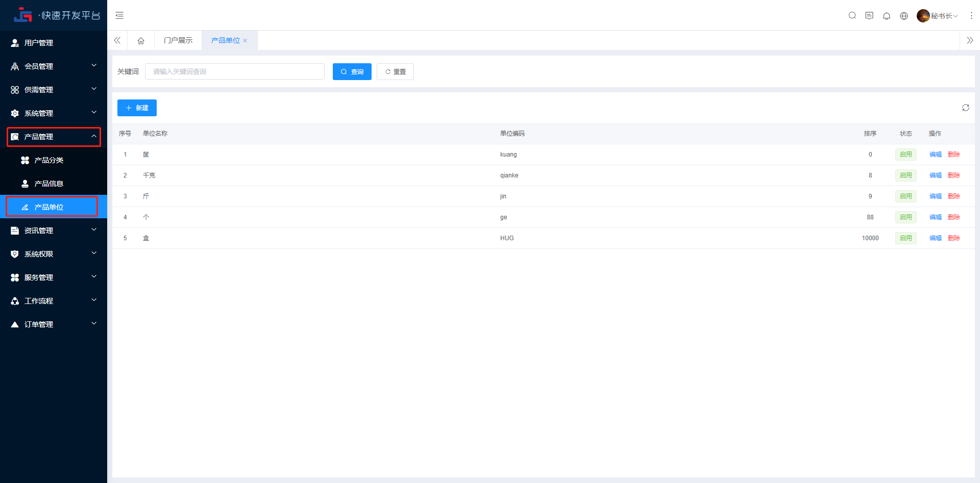
Task: Click the 用户管理 person icon
Action: tap(15, 43)
